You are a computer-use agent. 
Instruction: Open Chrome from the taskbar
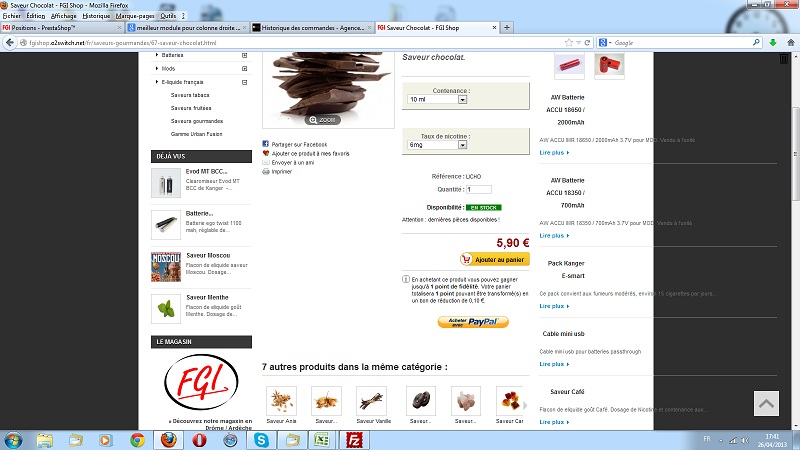[137, 440]
